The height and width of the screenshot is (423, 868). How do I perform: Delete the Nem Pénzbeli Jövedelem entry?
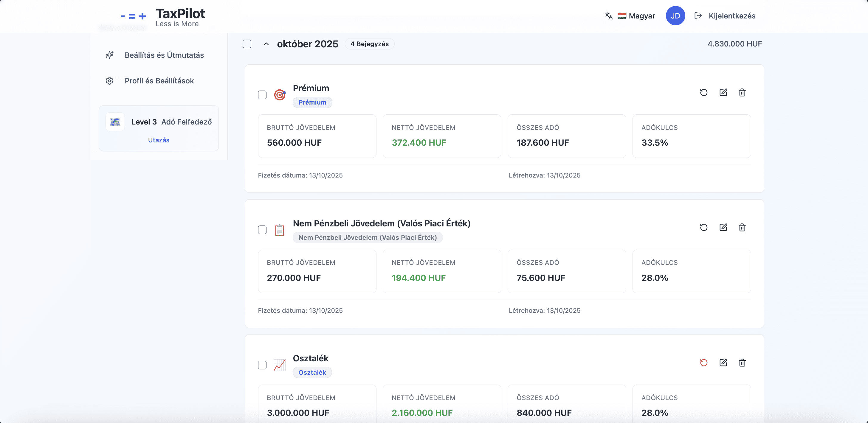click(742, 228)
